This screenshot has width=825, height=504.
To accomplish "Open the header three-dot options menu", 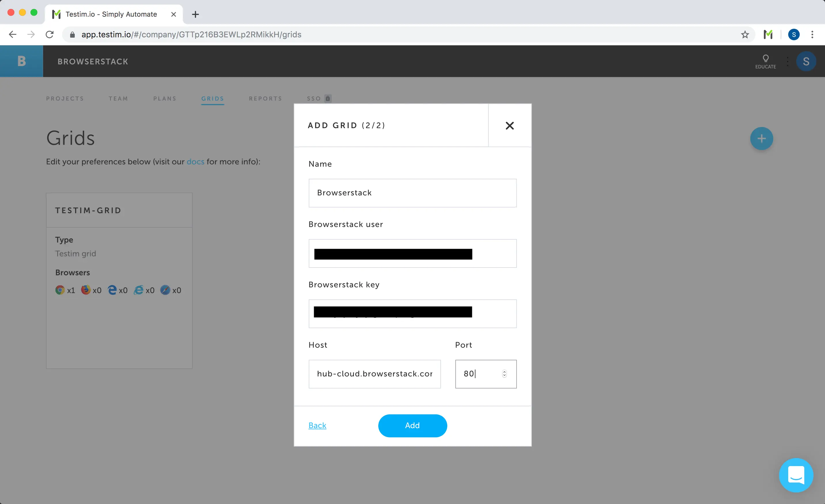I will pos(787,61).
